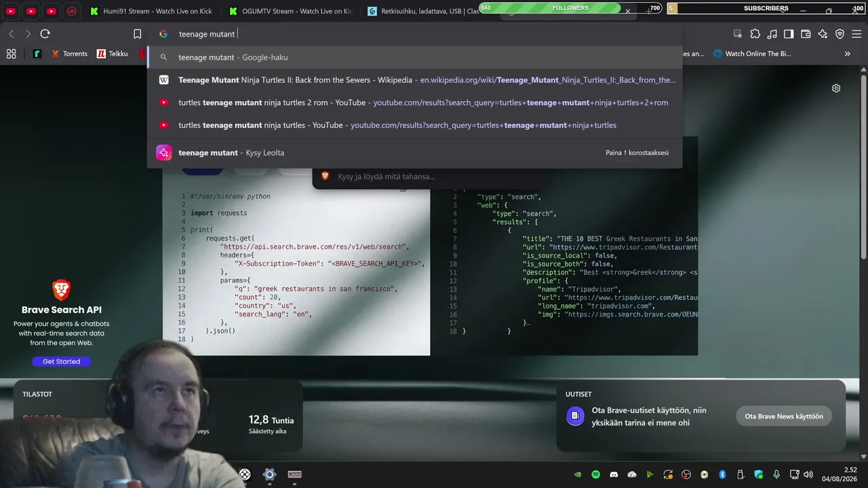868x488 pixels.
Task: Open the Bluetooth tray icon
Action: click(722, 474)
